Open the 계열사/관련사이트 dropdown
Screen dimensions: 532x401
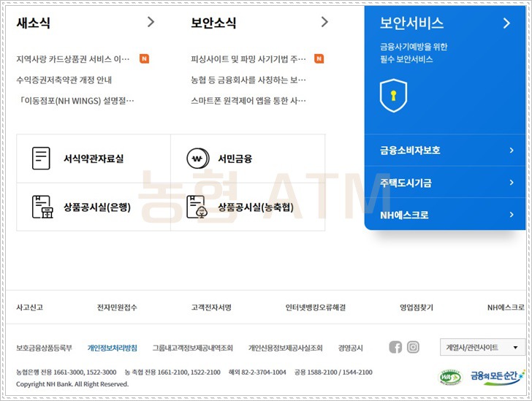coord(482,347)
